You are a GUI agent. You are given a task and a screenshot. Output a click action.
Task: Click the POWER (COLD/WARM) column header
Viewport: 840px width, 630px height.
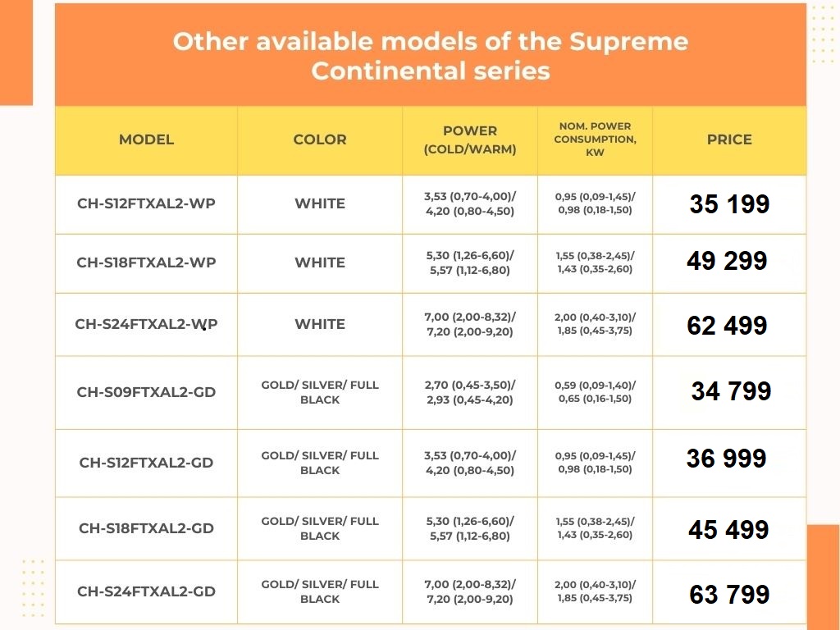(x=470, y=140)
